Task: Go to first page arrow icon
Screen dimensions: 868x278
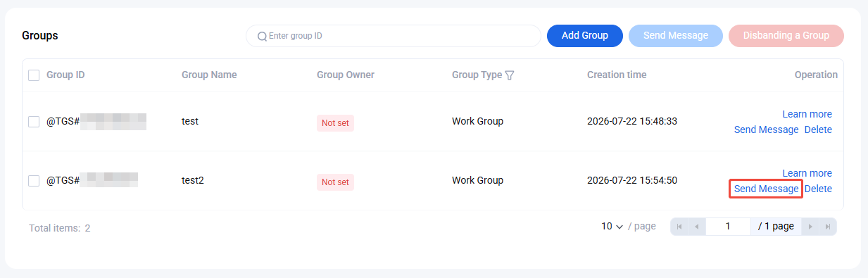Action: pyautogui.click(x=679, y=227)
